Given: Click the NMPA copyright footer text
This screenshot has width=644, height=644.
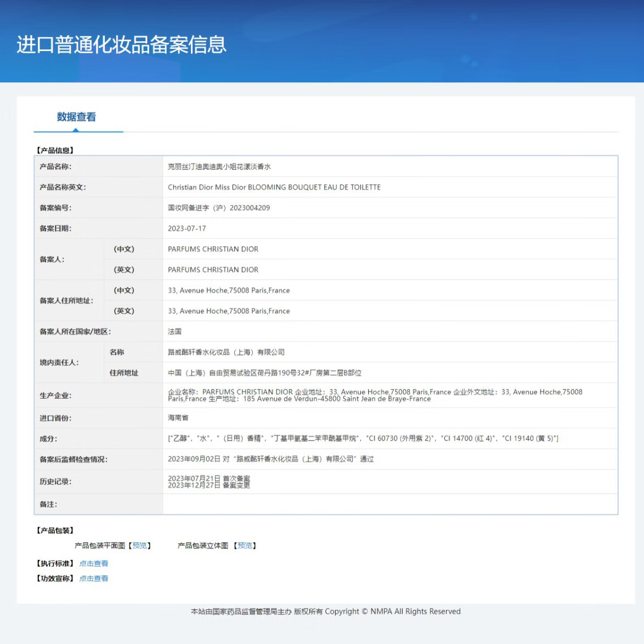Looking at the screenshot, I should pos(325,611).
